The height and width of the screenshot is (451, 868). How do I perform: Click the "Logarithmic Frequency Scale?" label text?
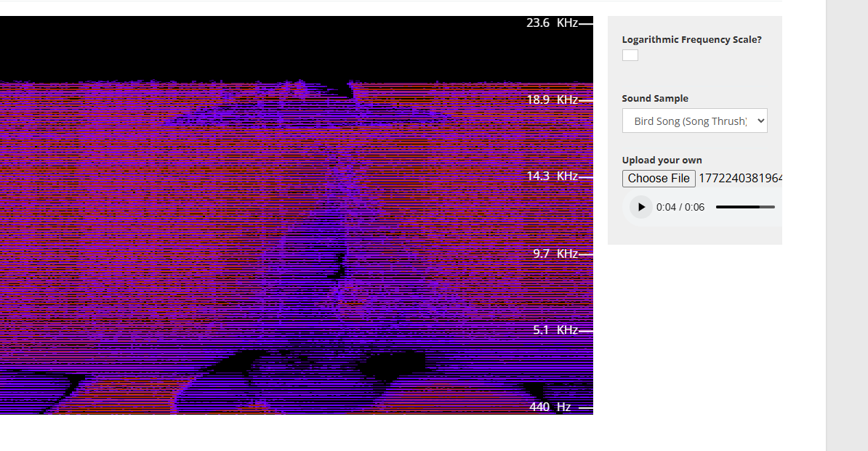click(691, 40)
